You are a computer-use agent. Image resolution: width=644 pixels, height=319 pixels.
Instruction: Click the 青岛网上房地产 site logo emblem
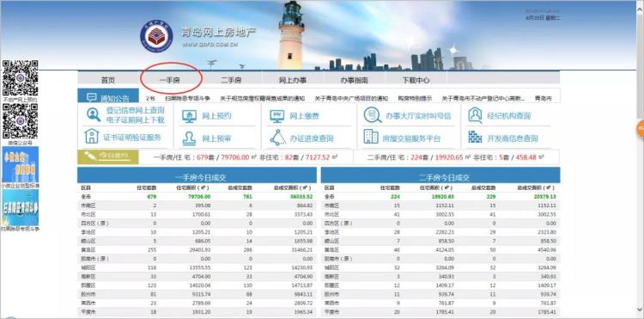point(156,35)
